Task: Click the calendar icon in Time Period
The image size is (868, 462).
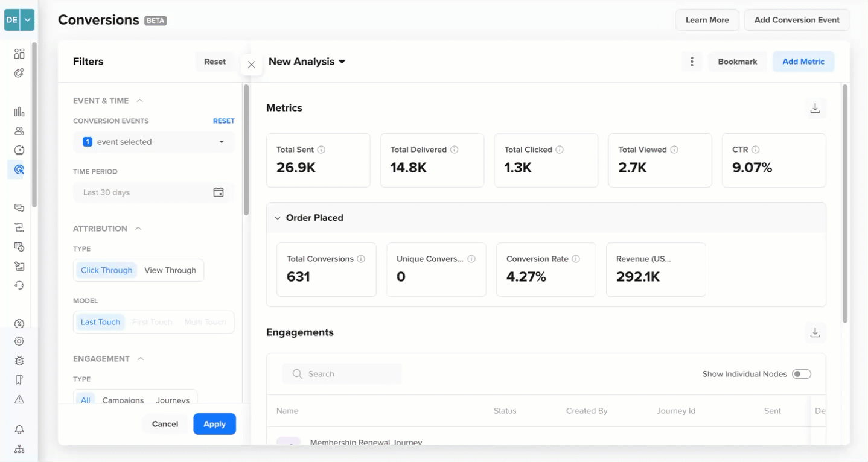Action: (219, 192)
